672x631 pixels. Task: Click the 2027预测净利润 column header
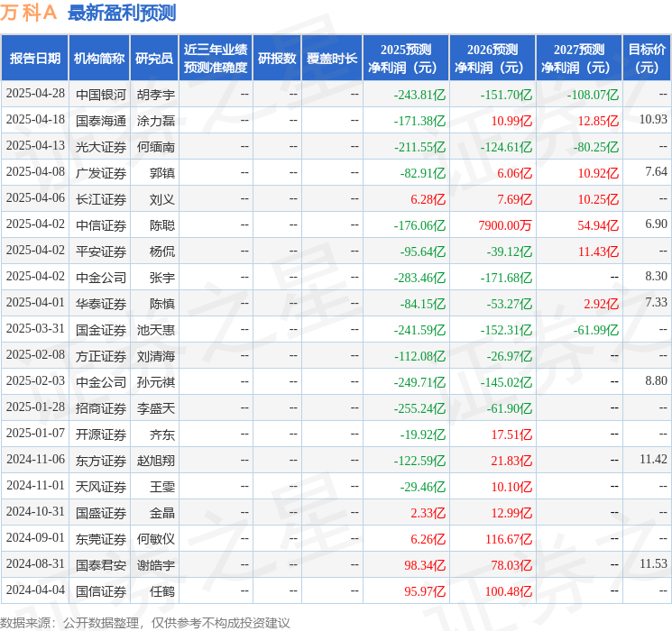coord(578,59)
